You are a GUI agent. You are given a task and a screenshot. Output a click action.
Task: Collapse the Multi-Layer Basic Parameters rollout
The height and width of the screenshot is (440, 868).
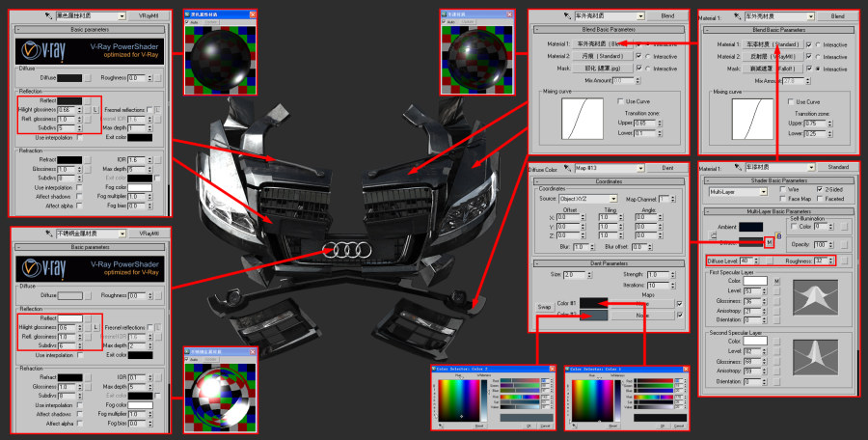(x=779, y=211)
